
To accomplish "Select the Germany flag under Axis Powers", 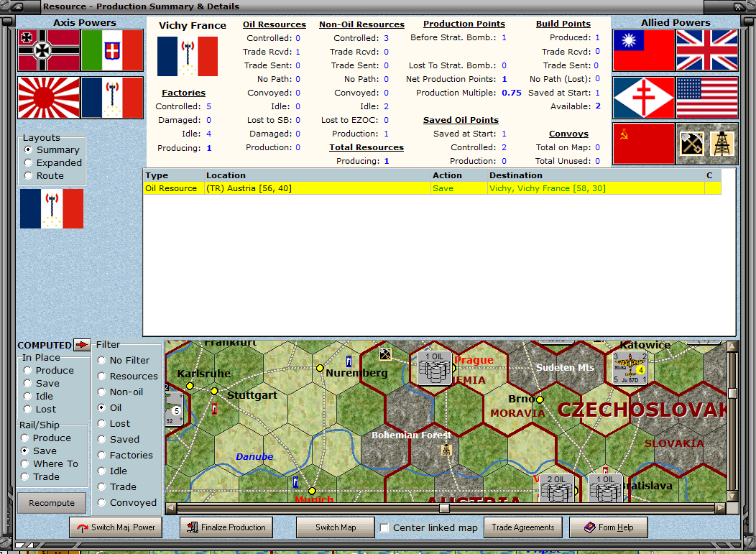I will [x=49, y=50].
